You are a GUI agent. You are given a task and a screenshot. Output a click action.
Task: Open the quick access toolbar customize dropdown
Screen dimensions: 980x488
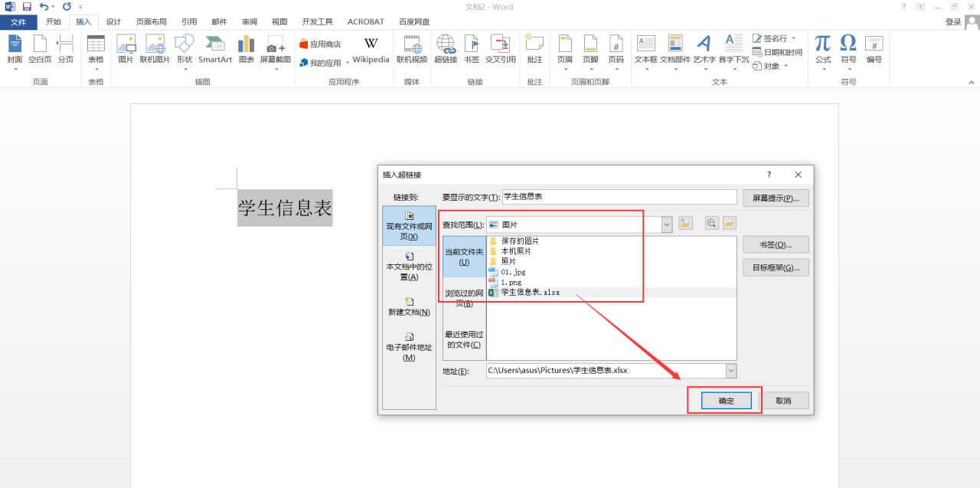tap(80, 6)
